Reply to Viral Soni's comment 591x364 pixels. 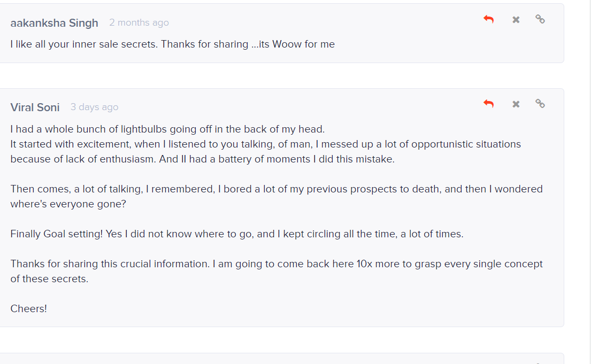[488, 104]
